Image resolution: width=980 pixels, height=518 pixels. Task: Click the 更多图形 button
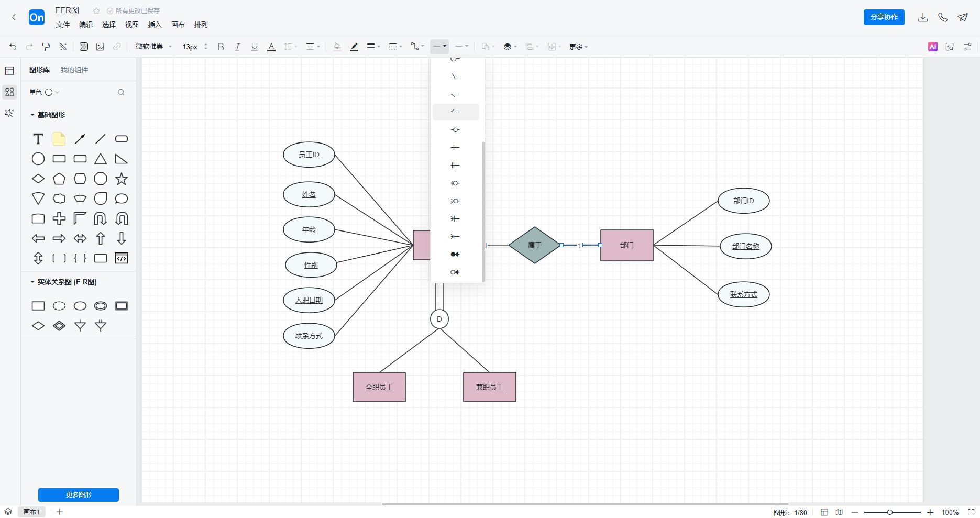79,494
